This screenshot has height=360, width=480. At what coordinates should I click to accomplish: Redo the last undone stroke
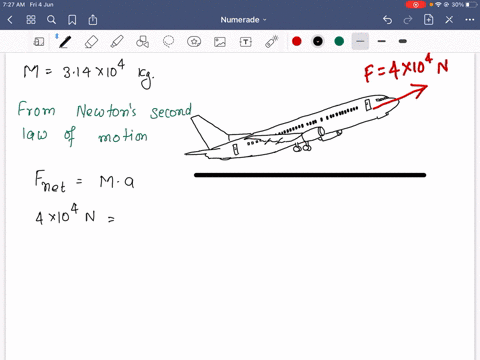tap(408, 20)
